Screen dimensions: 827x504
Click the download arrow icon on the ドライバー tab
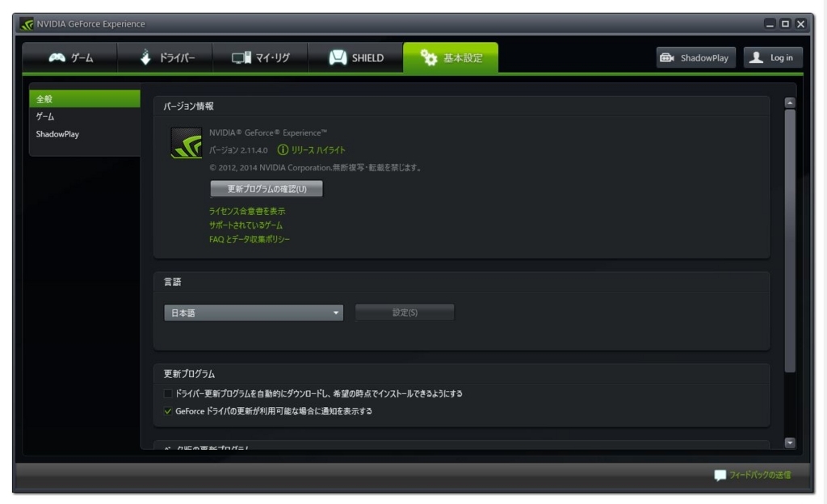pos(145,57)
